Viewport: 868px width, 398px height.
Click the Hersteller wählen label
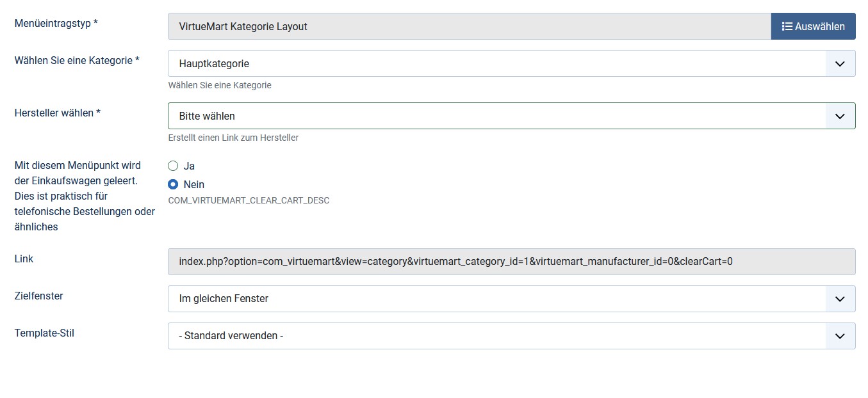pos(58,113)
